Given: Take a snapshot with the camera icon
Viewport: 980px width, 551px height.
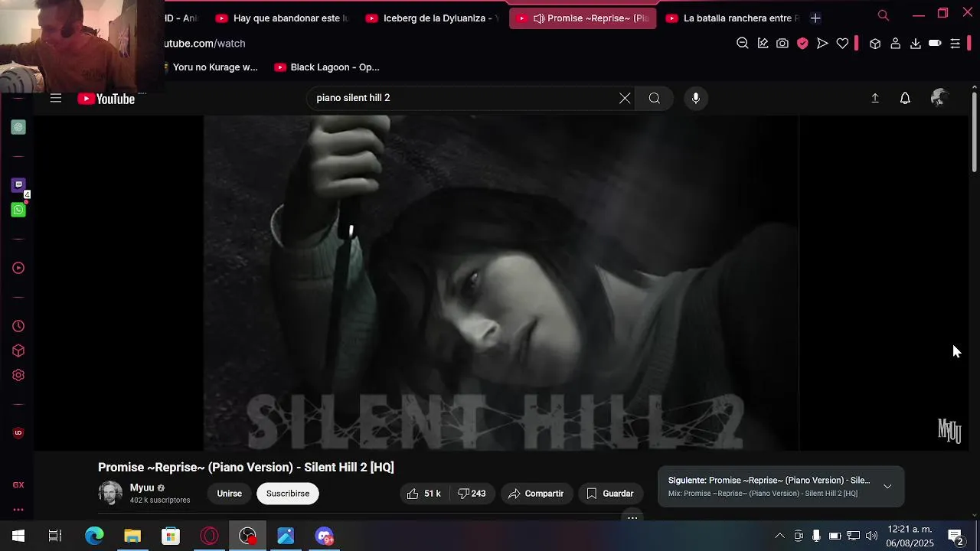Looking at the screenshot, I should click(x=782, y=44).
